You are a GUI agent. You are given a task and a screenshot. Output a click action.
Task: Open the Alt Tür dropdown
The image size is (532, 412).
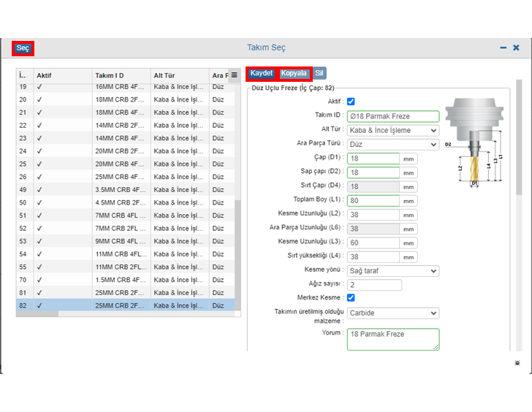click(393, 130)
